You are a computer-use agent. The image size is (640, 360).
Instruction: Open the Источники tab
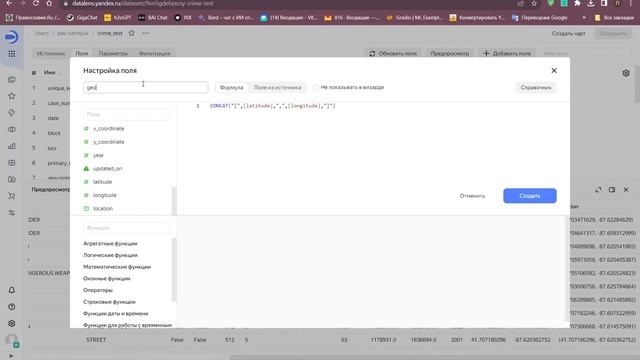point(51,53)
